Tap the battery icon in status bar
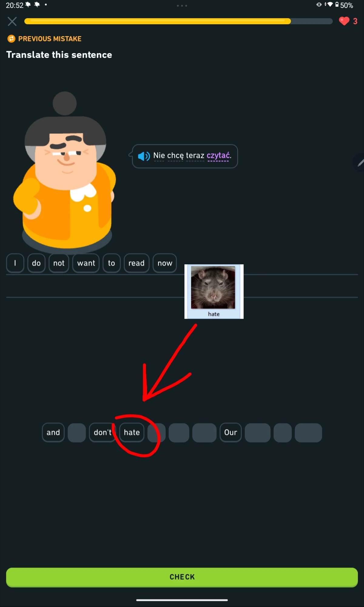364x607 pixels. click(337, 5)
